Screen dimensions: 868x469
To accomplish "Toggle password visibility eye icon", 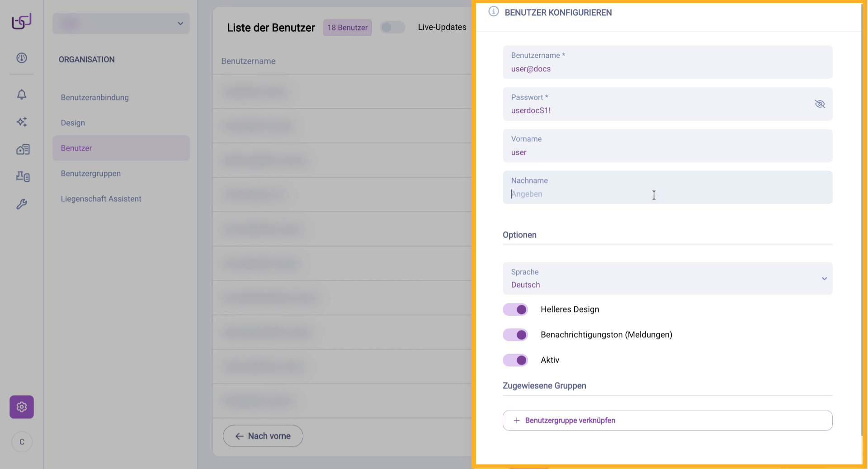I will (x=819, y=104).
